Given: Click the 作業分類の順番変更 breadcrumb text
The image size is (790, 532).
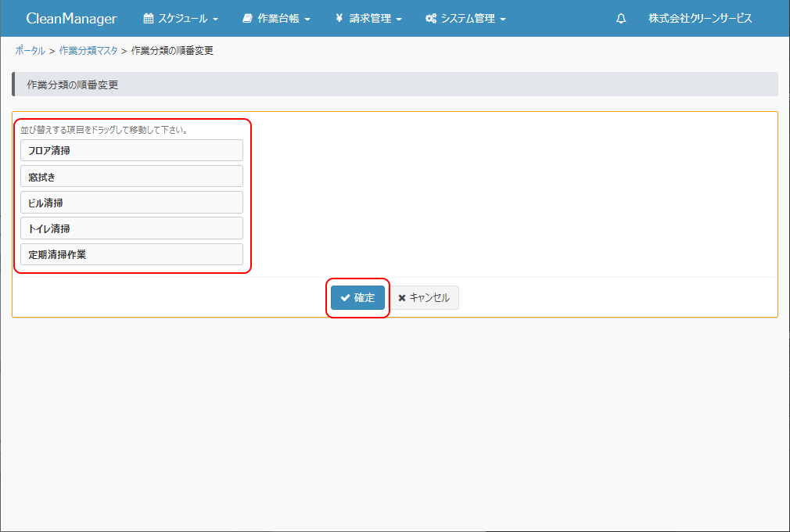Looking at the screenshot, I should [172, 50].
